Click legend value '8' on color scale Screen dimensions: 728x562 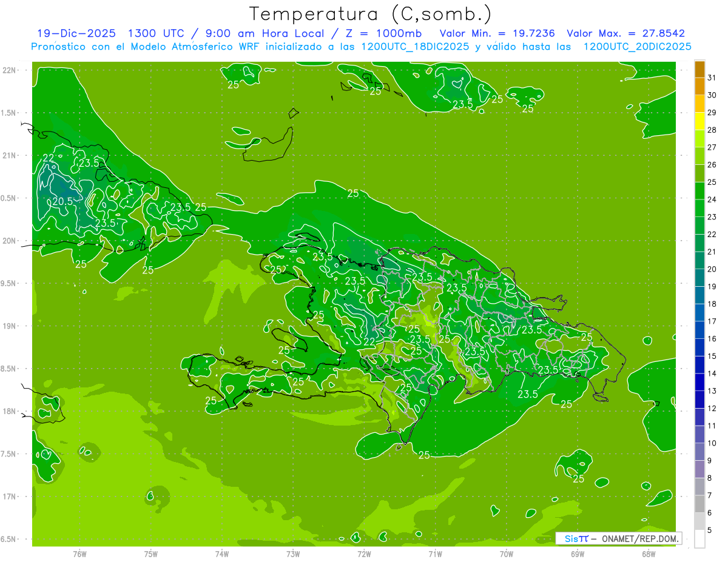coord(710,478)
